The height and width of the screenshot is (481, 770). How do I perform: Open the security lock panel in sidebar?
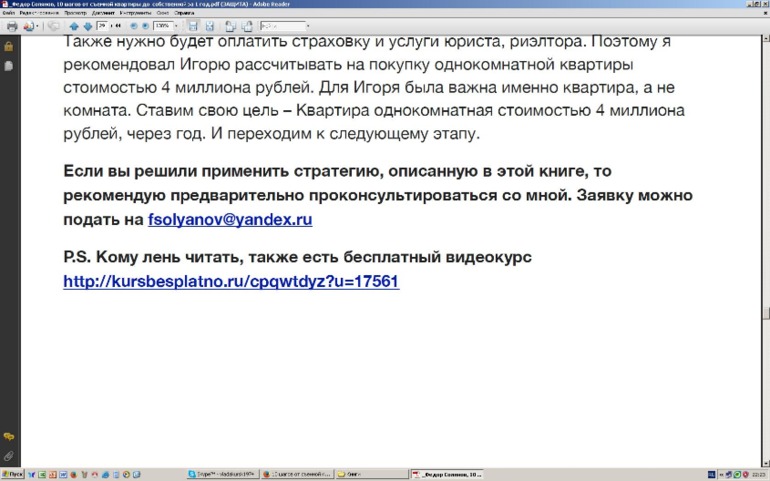(8, 46)
